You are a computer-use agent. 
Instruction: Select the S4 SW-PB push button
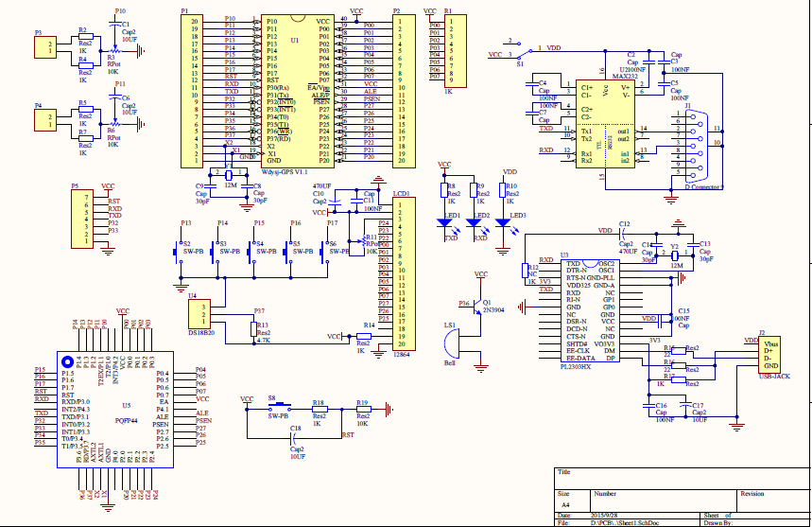coord(251,253)
